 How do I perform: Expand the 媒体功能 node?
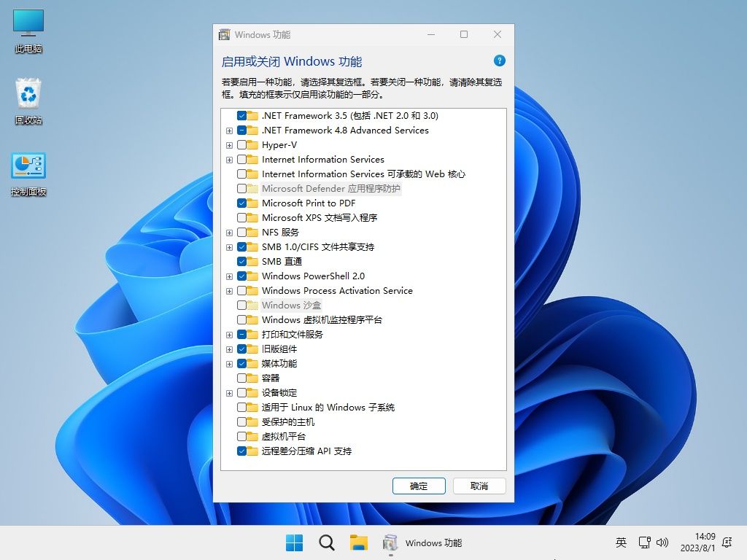coord(229,364)
